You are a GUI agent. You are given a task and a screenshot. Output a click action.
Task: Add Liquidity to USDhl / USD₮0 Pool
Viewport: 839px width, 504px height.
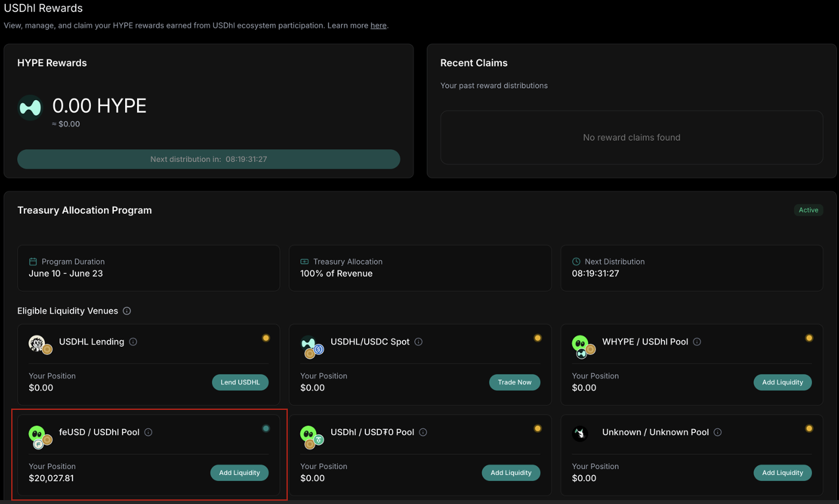[510, 472]
